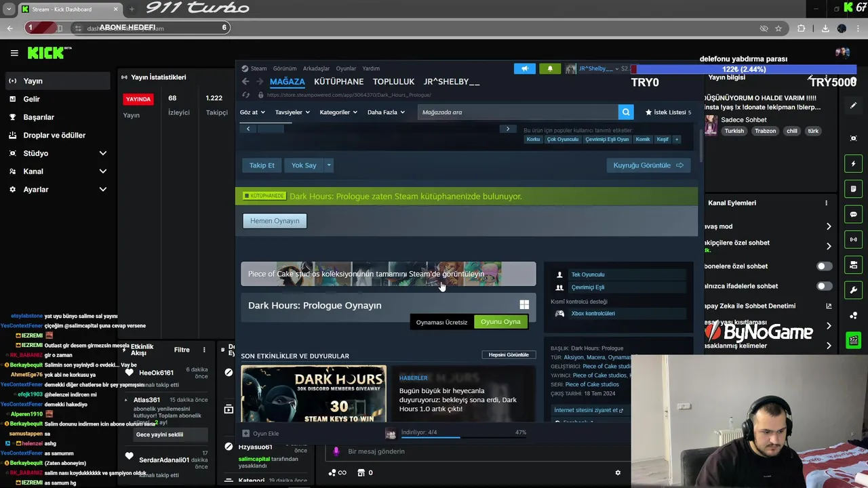This screenshot has height=488, width=868.
Task: Expand the Göz at dropdown
Action: 252,112
